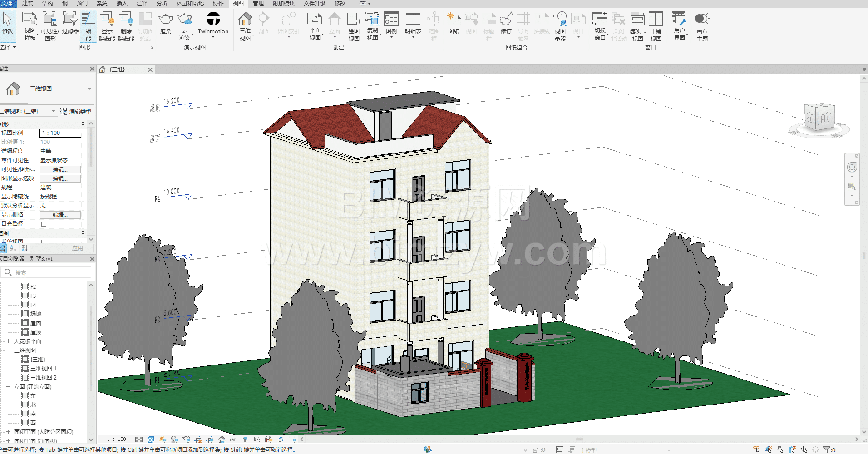Expand the 天花板平面 tree node
868x454 pixels.
pyautogui.click(x=8, y=341)
